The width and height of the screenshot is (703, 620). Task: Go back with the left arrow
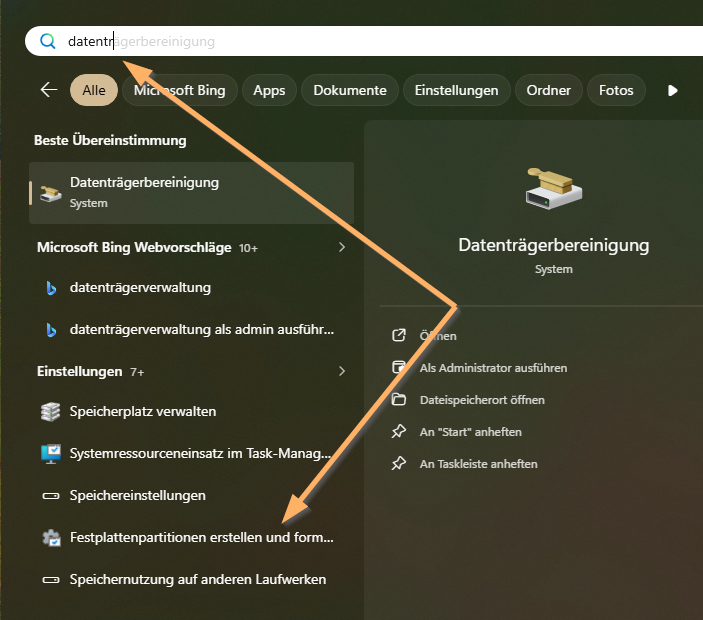[49, 90]
